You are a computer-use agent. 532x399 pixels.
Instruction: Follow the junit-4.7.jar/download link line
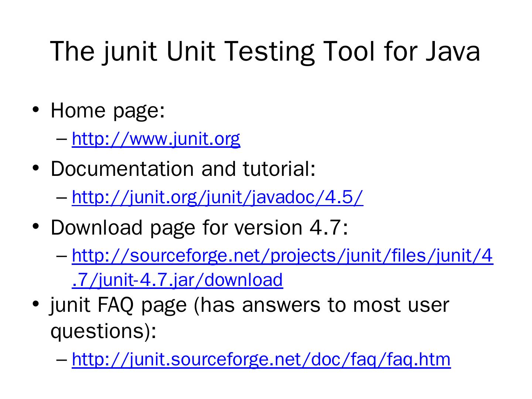click(177, 280)
